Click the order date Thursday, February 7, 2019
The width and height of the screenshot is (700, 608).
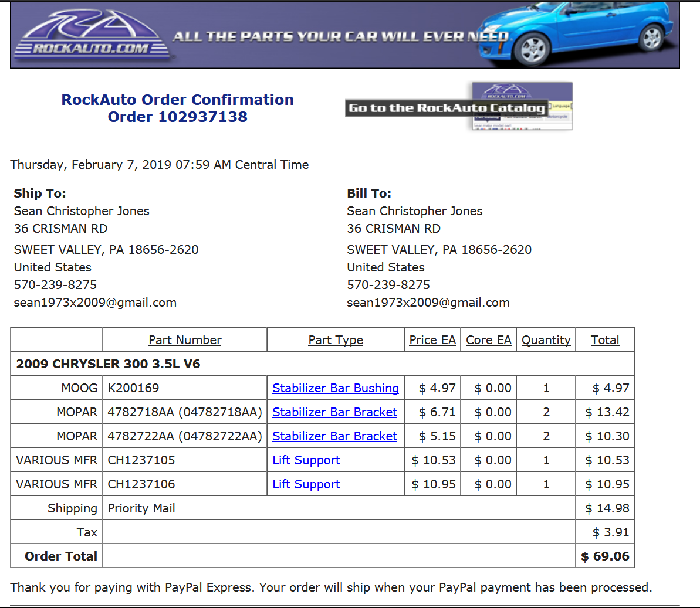coord(160,165)
